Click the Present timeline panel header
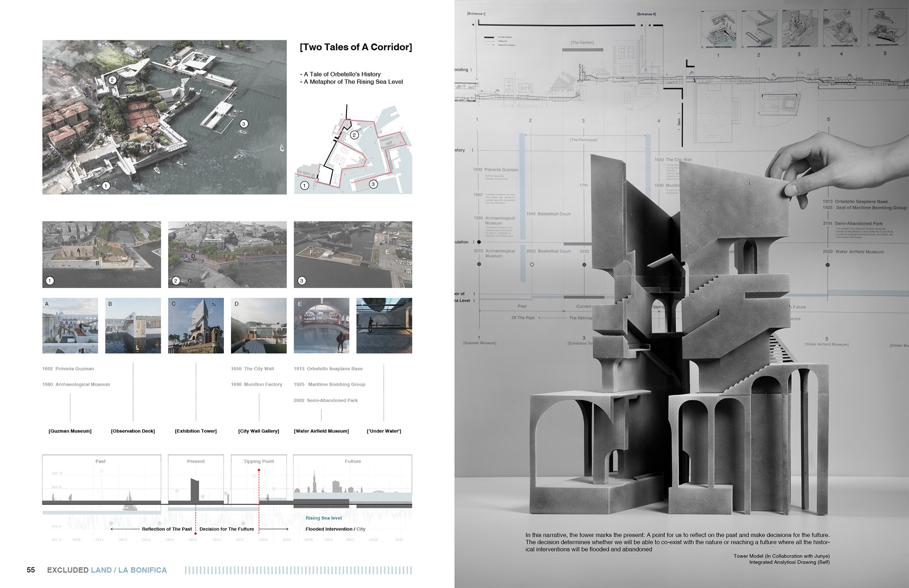The height and width of the screenshot is (588, 909). [x=196, y=461]
